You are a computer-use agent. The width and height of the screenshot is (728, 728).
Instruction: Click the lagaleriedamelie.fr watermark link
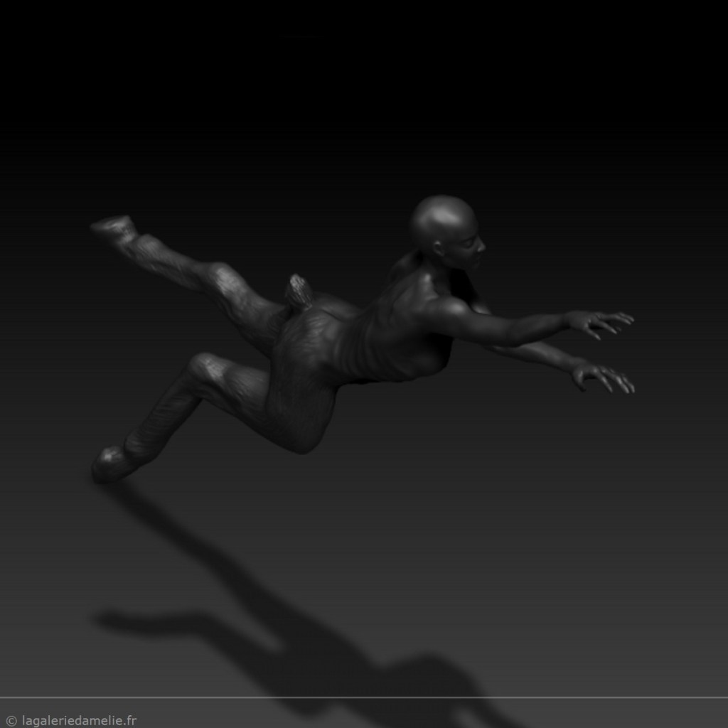80,720
